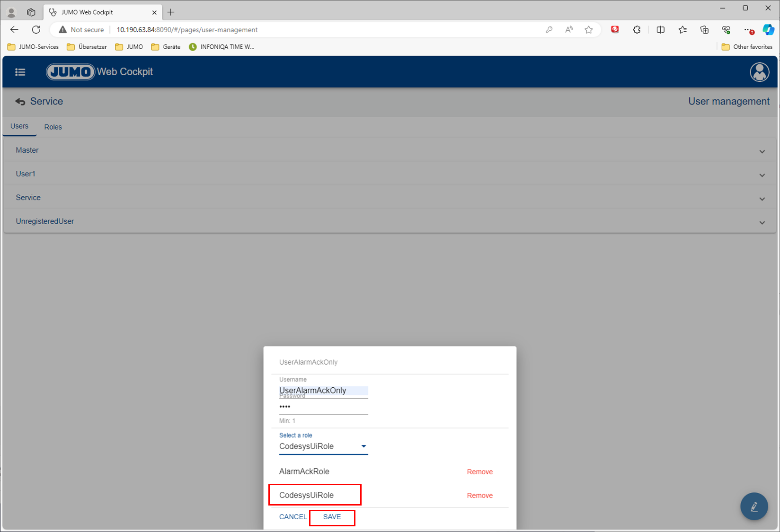Refresh the browser page
Screen dimensions: 780x532
tap(36, 30)
